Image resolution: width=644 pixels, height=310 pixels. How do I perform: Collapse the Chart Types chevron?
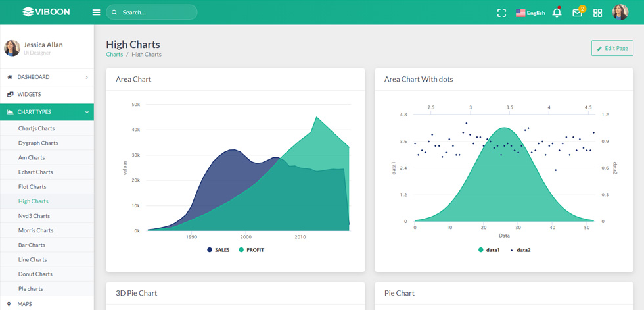click(x=87, y=112)
